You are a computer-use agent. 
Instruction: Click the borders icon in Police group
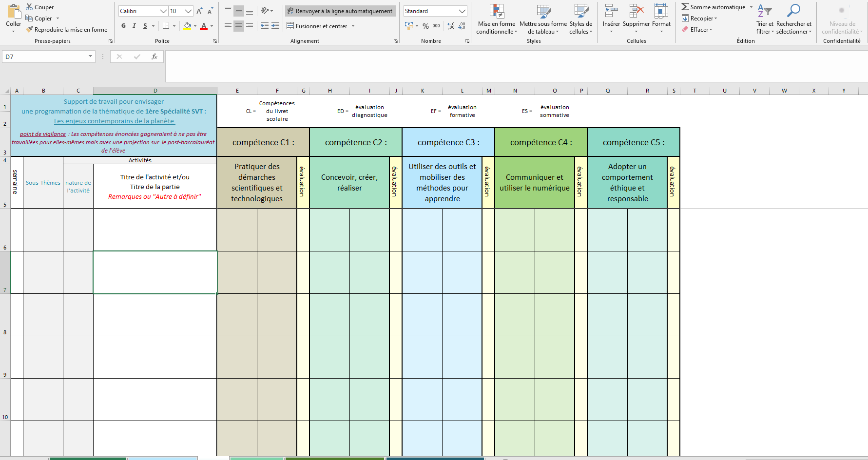166,26
